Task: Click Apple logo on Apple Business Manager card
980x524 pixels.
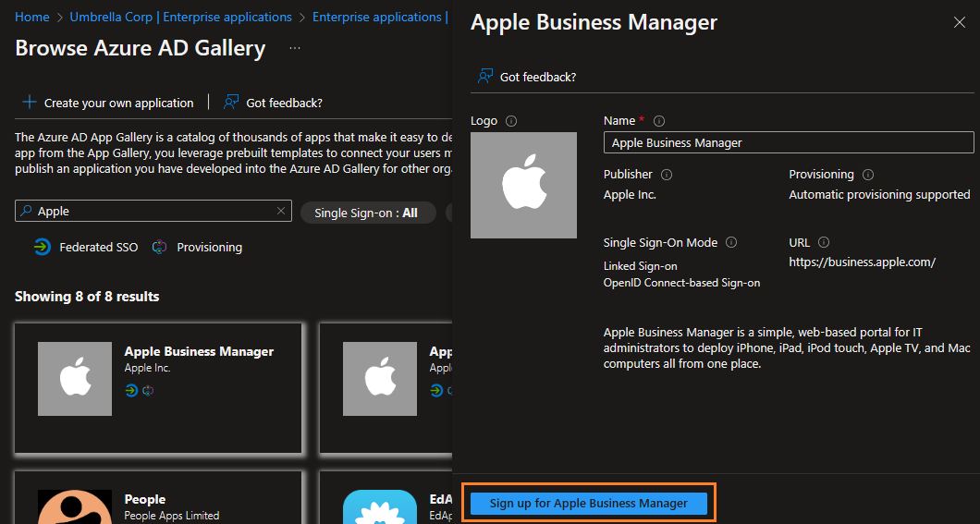Action: [x=75, y=379]
